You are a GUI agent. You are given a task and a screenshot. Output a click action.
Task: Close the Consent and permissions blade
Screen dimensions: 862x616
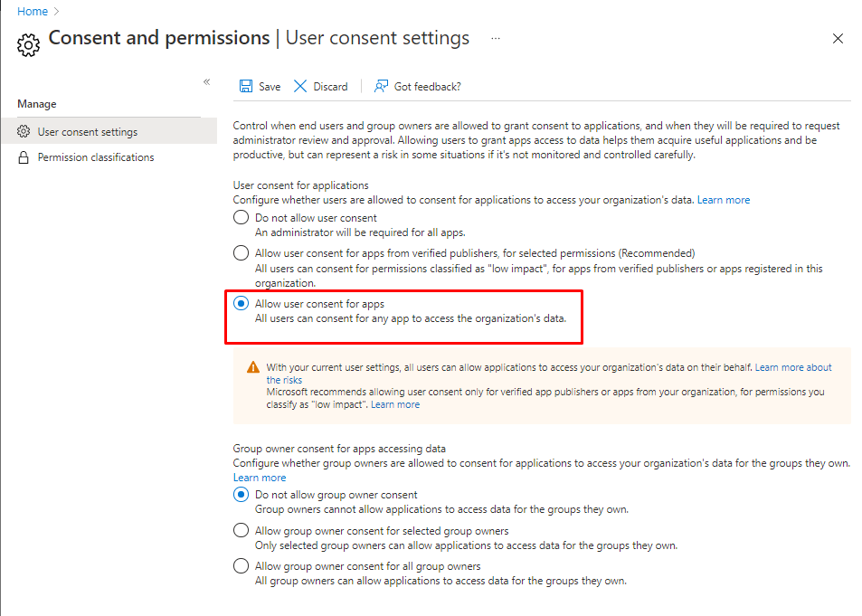click(838, 39)
